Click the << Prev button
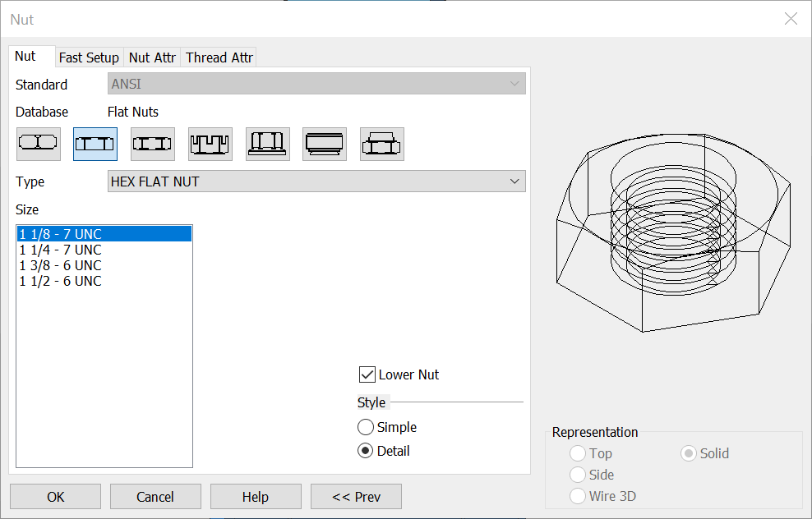812x519 pixels. click(356, 496)
